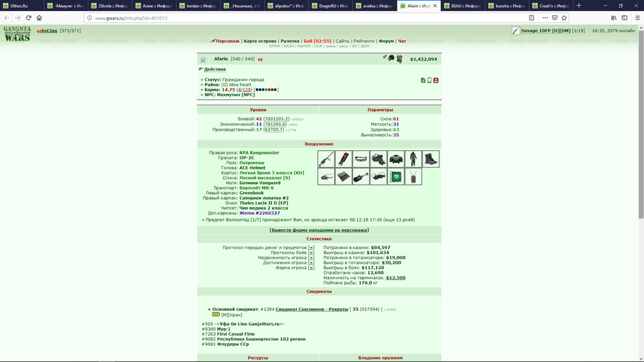Click the БАЗА shortcut in the sub-menu
The image size is (644, 362).
[x=288, y=46]
